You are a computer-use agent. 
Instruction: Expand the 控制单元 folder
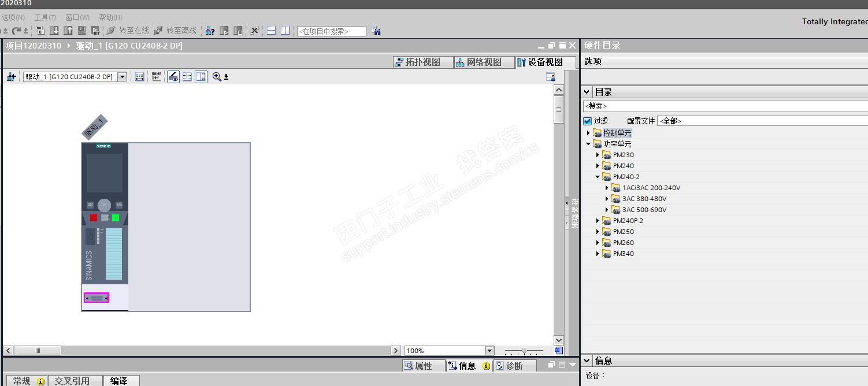coord(589,133)
